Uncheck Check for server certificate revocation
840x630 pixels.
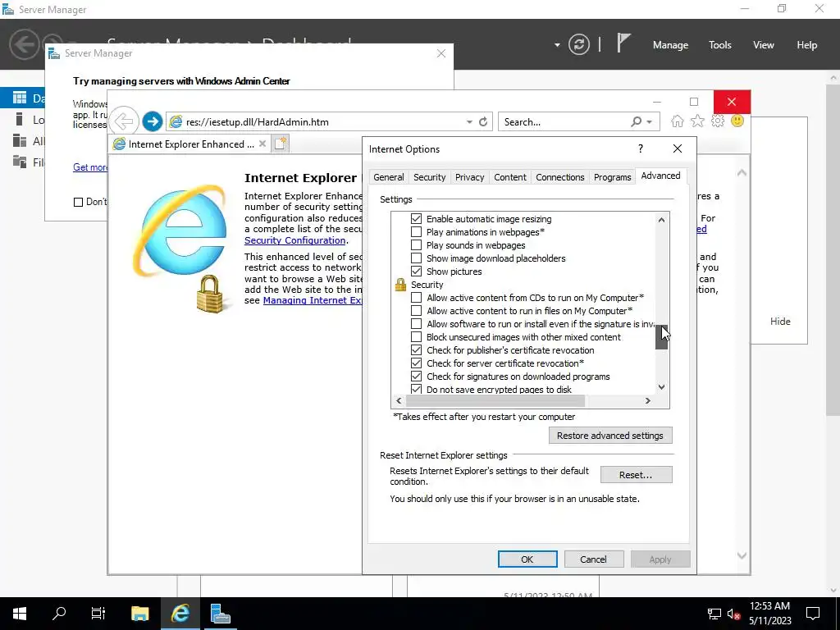point(416,363)
